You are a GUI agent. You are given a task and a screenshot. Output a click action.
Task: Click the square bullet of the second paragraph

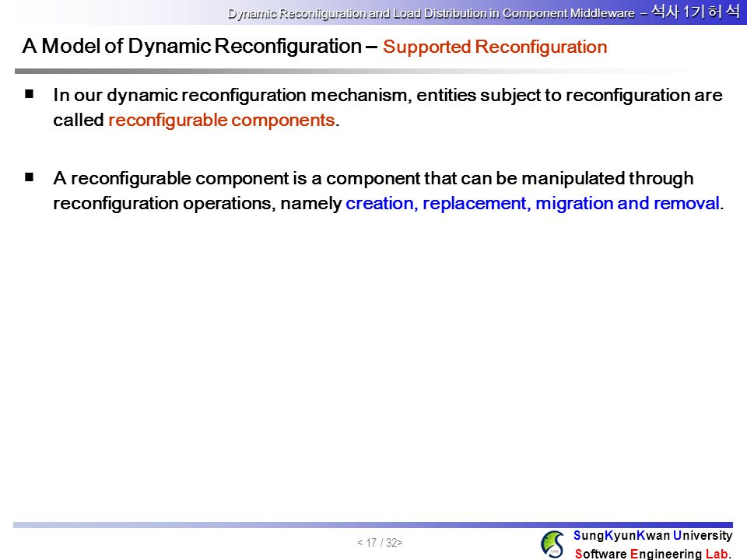click(30, 177)
